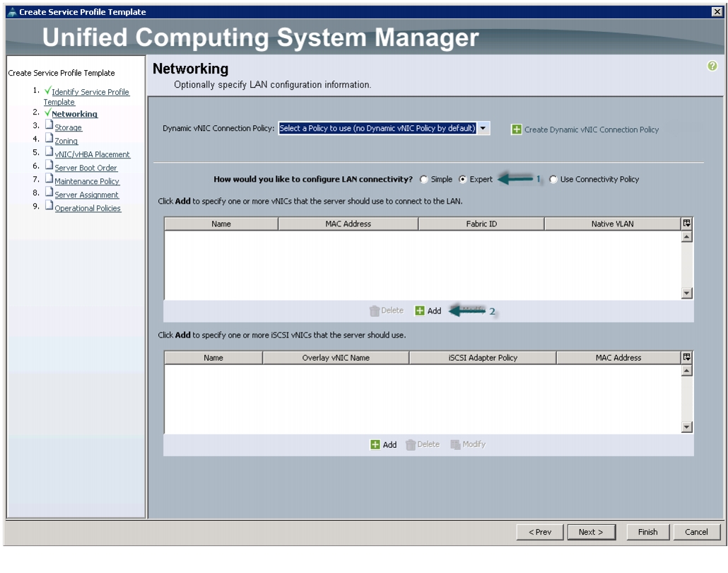Screen dimensions: 728x573
Task: Click the green help question mark icon
Action: click(712, 66)
